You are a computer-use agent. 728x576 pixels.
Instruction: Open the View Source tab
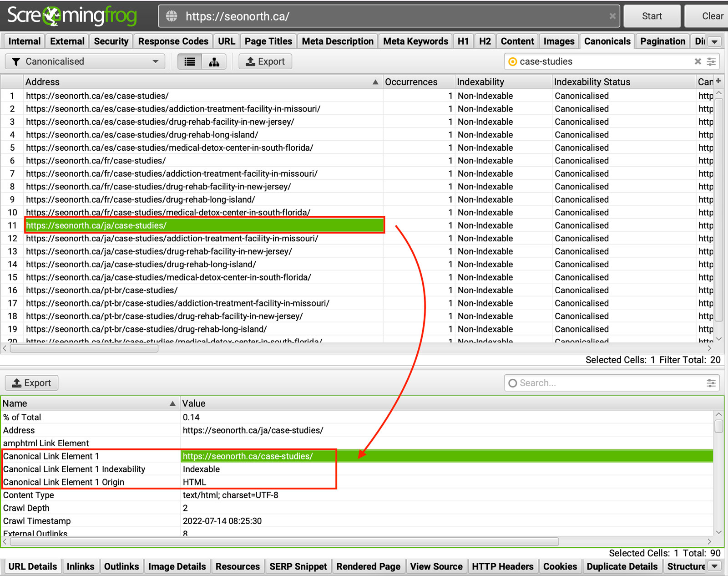point(436,566)
